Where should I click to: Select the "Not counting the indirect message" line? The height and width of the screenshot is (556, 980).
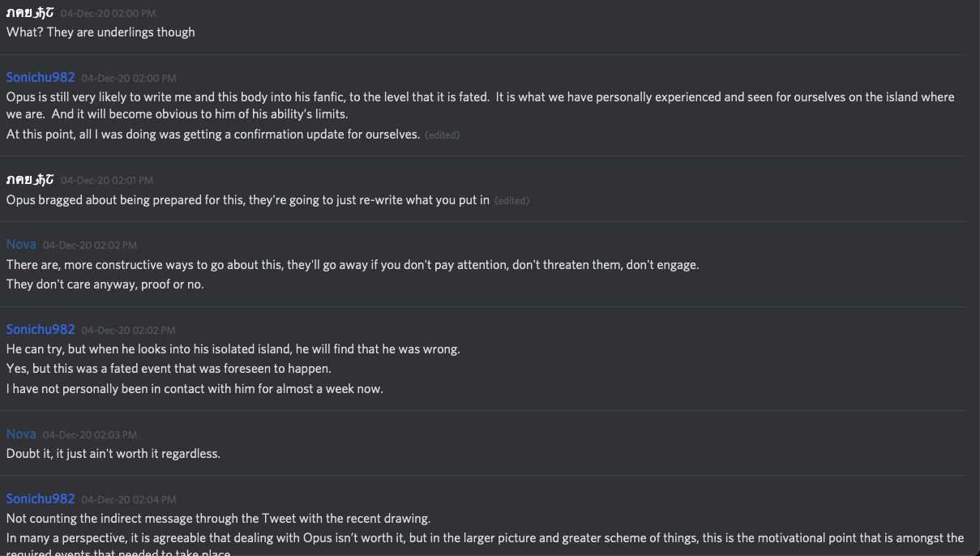tap(218, 519)
